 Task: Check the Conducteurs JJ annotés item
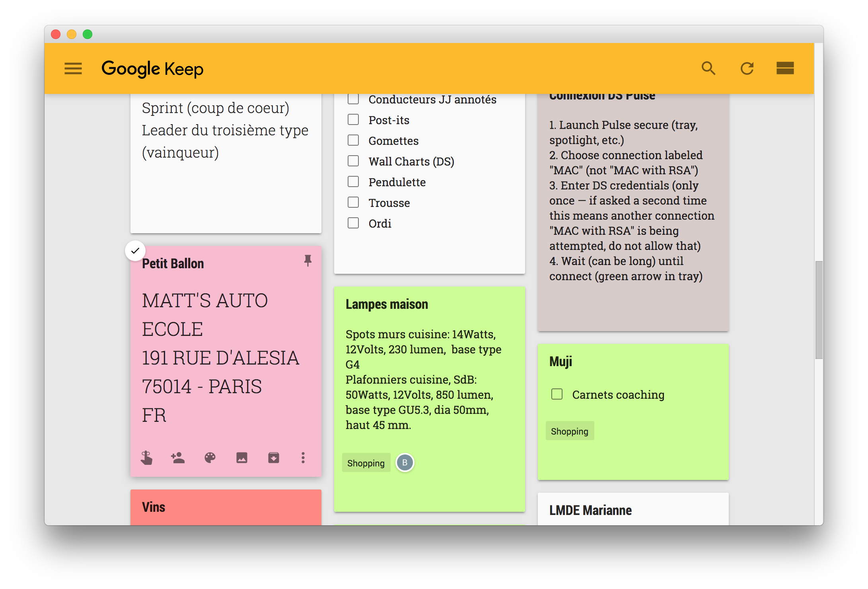(x=353, y=99)
